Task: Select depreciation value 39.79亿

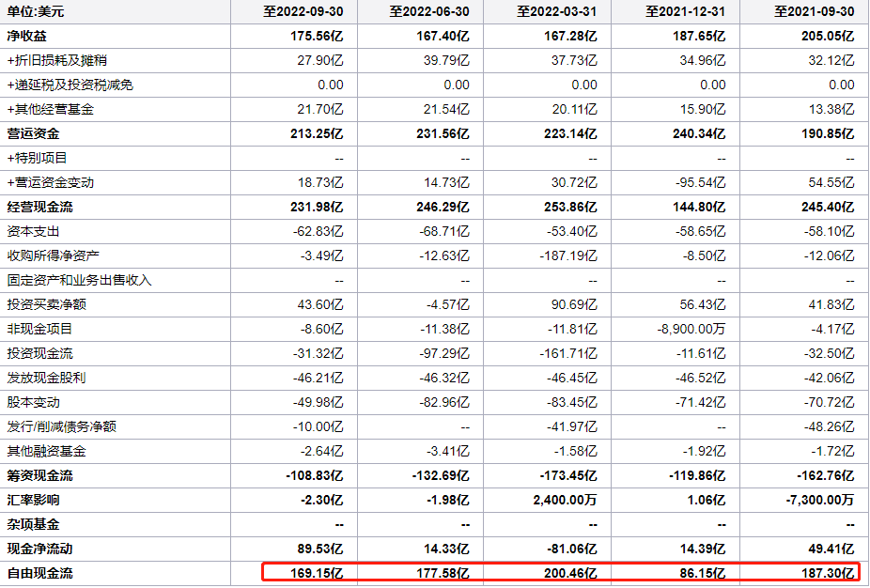Action: [x=446, y=60]
